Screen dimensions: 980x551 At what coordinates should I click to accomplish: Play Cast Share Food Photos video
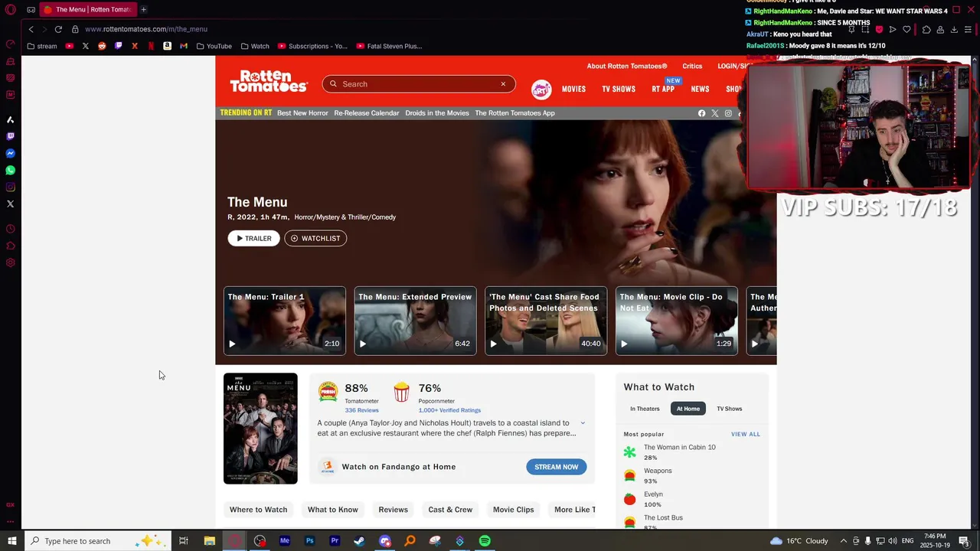click(x=546, y=321)
